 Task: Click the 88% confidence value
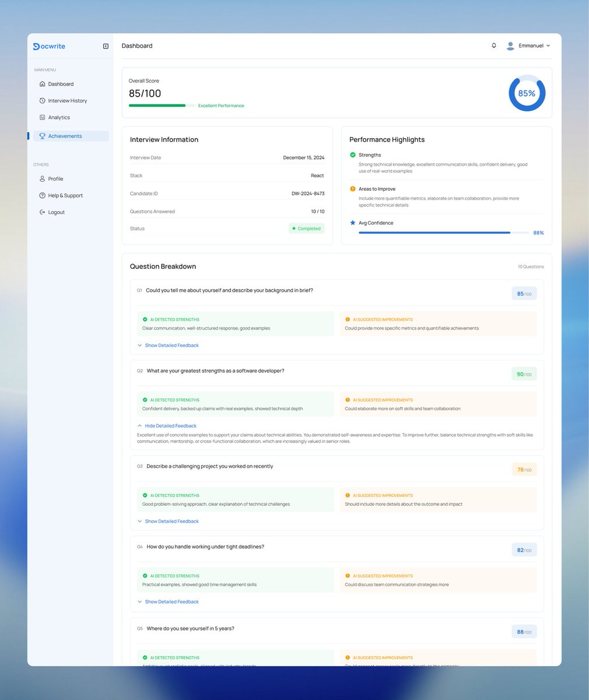coord(538,233)
